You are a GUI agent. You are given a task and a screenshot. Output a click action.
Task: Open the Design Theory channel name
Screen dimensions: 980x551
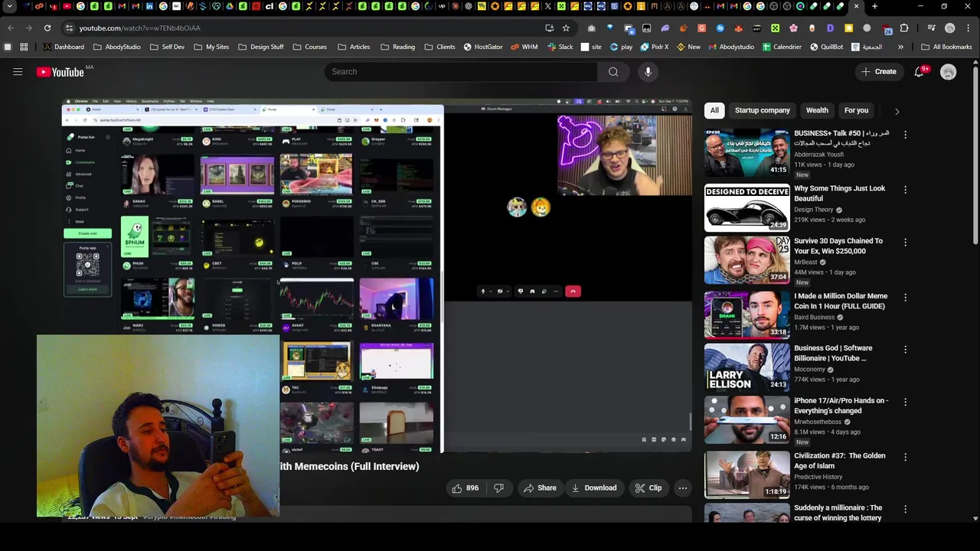[x=814, y=210]
